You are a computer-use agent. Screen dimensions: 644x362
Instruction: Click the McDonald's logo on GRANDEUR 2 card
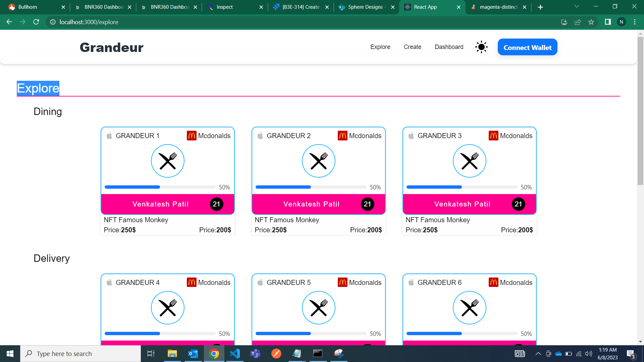click(342, 136)
